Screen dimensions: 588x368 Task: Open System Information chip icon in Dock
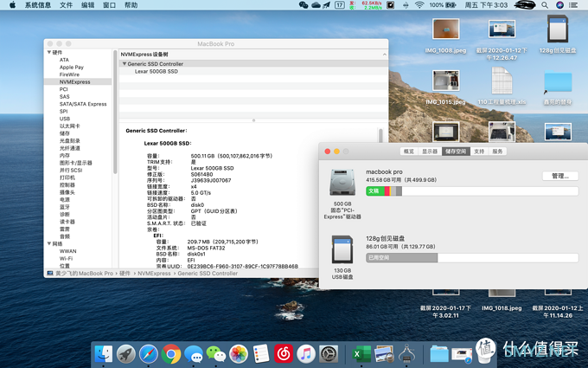(406, 354)
